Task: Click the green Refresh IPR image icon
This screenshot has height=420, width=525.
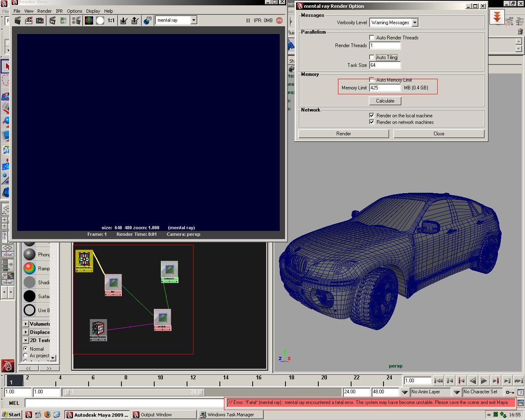Action: pyautogui.click(x=64, y=20)
